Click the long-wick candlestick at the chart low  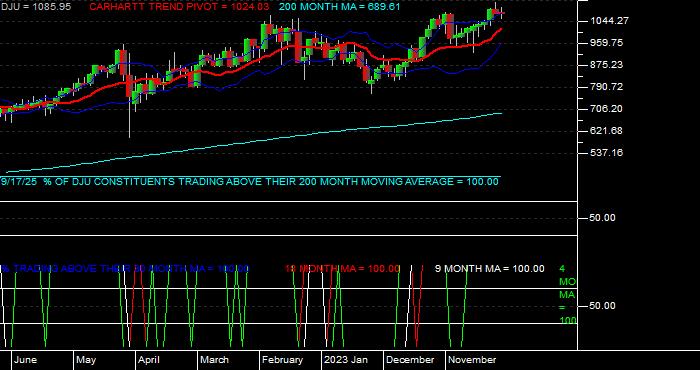click(129, 95)
